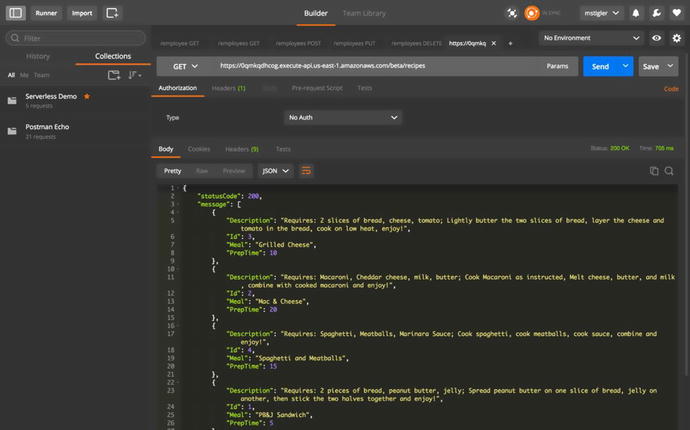Open the JSON format dropdown
Viewport: 690px width, 430px height.
(276, 171)
